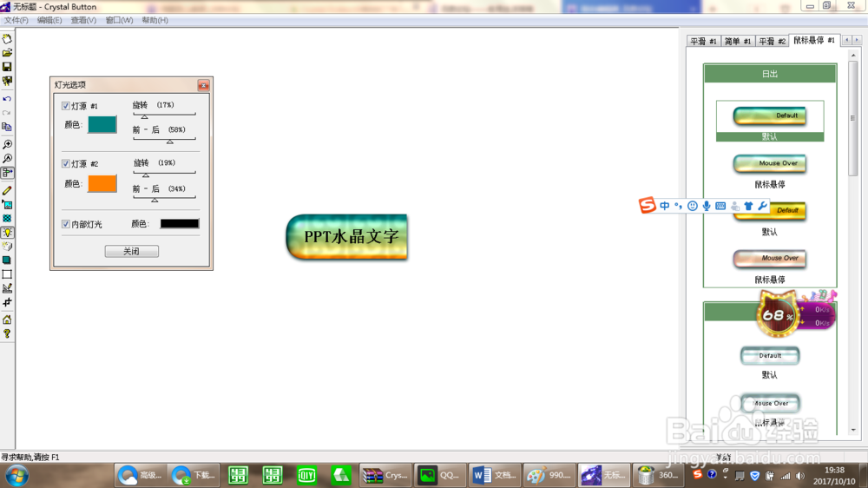
Task: Toggle the 灯源 #1 checkbox
Action: (x=66, y=106)
